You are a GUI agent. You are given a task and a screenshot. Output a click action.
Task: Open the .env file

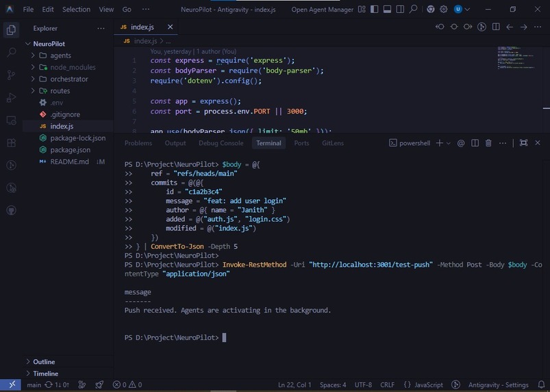coord(68,103)
